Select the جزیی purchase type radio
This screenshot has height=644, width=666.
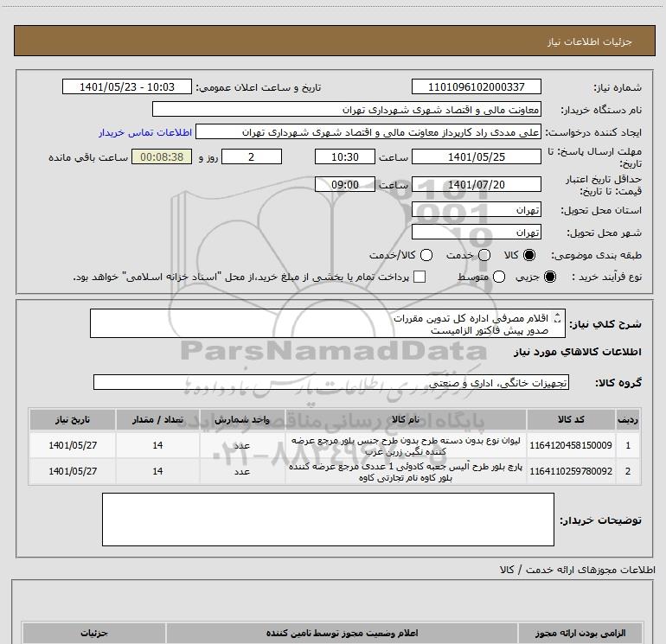pos(549,277)
